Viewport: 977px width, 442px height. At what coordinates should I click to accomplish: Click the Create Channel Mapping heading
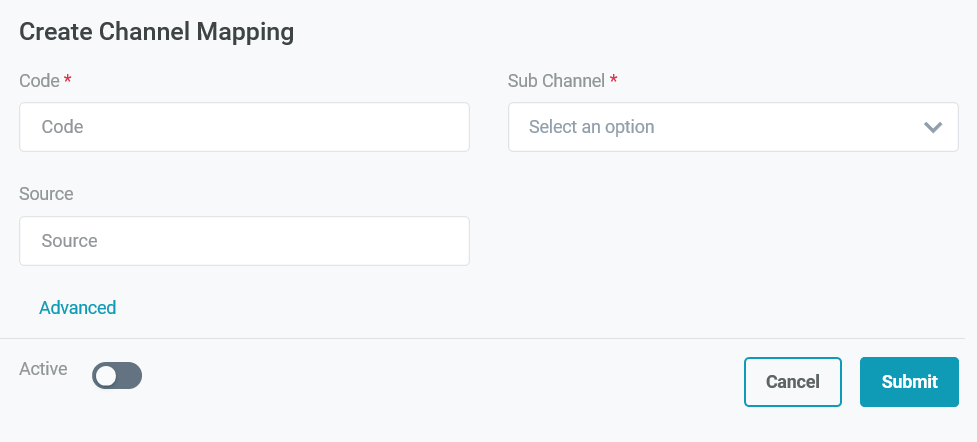157,32
